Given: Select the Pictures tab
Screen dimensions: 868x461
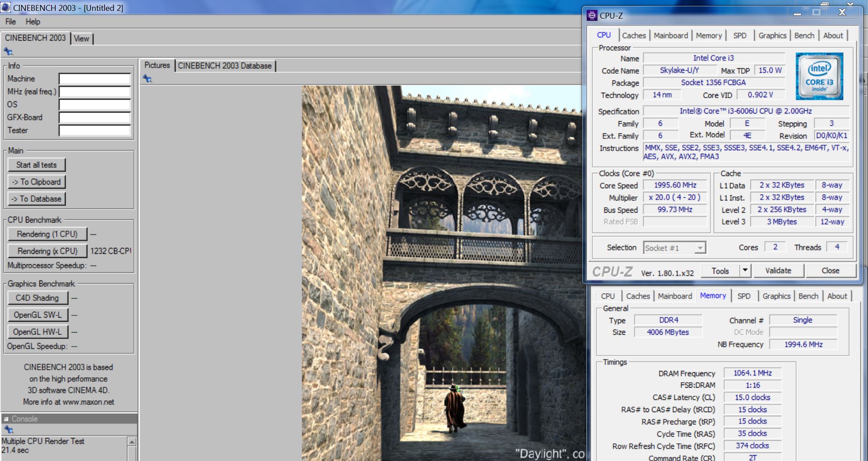Looking at the screenshot, I should [x=157, y=65].
